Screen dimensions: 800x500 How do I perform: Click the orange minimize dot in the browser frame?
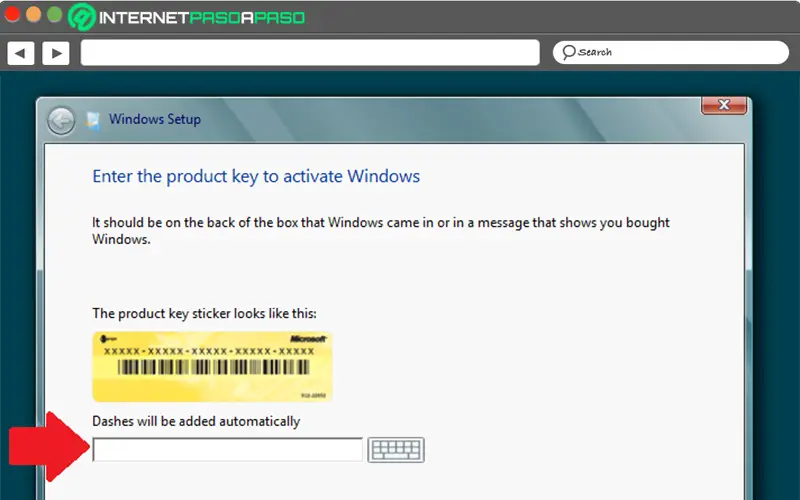click(33, 14)
